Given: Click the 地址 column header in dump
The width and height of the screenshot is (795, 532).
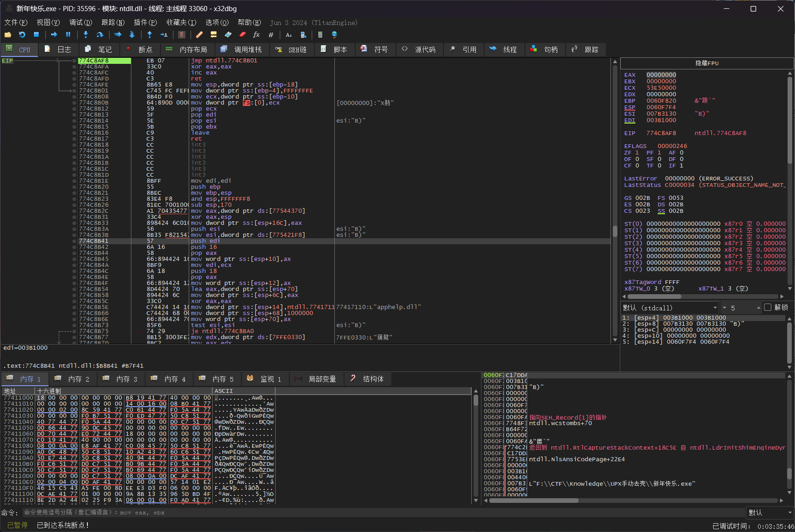Looking at the screenshot, I should click(18, 391).
